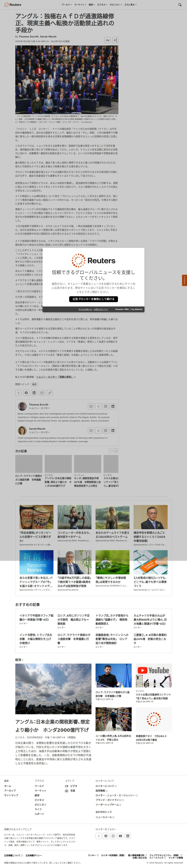The width and height of the screenshot is (187, 868).
Task: Open the Aa text size button
Action: point(107,40)
